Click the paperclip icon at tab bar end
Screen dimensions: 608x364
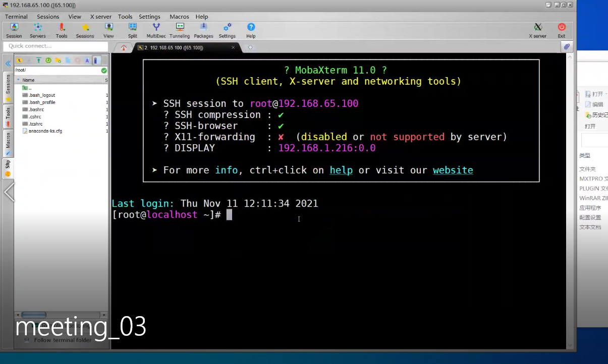pyautogui.click(x=567, y=47)
